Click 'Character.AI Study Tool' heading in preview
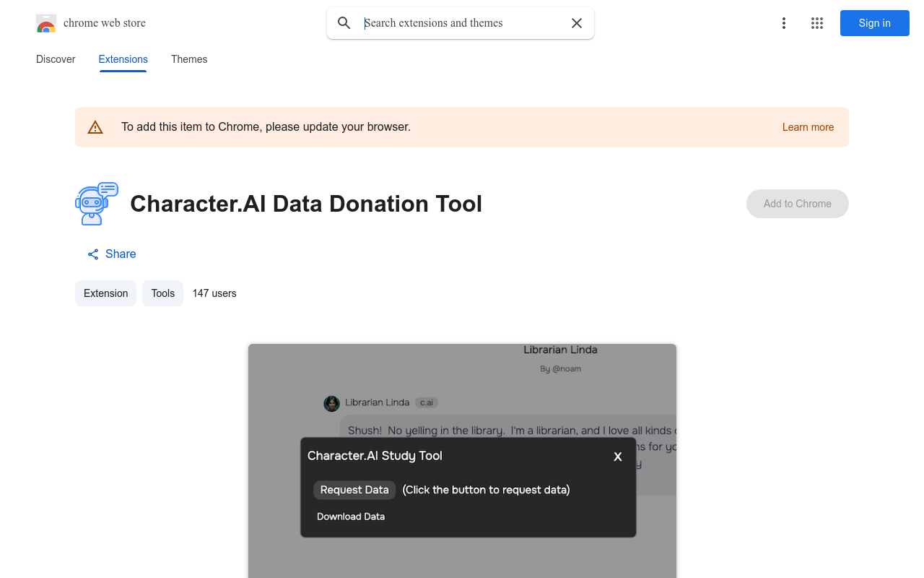This screenshot has height=578, width=924. click(x=375, y=456)
